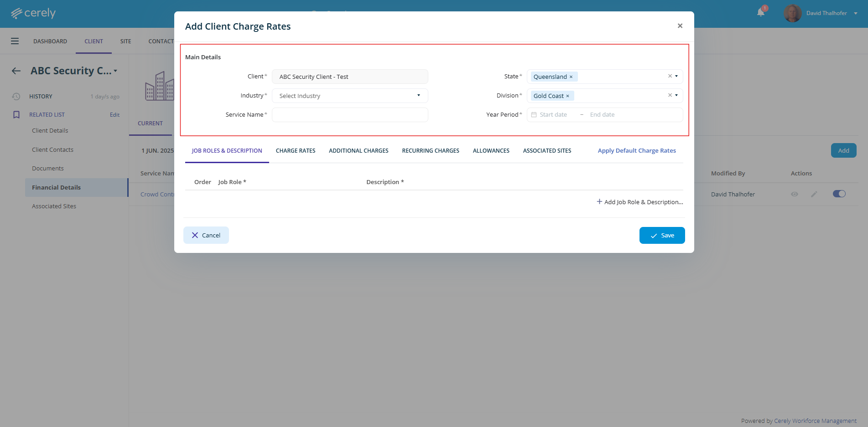Click the back arrow beside ABC Security
The height and width of the screenshot is (427, 868).
coord(16,71)
